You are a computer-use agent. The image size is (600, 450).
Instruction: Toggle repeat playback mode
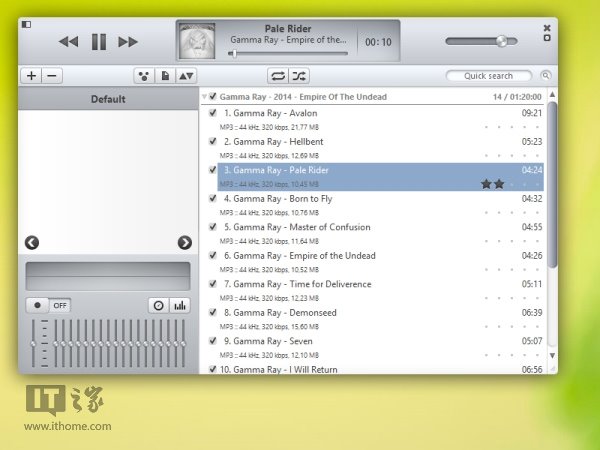277,76
